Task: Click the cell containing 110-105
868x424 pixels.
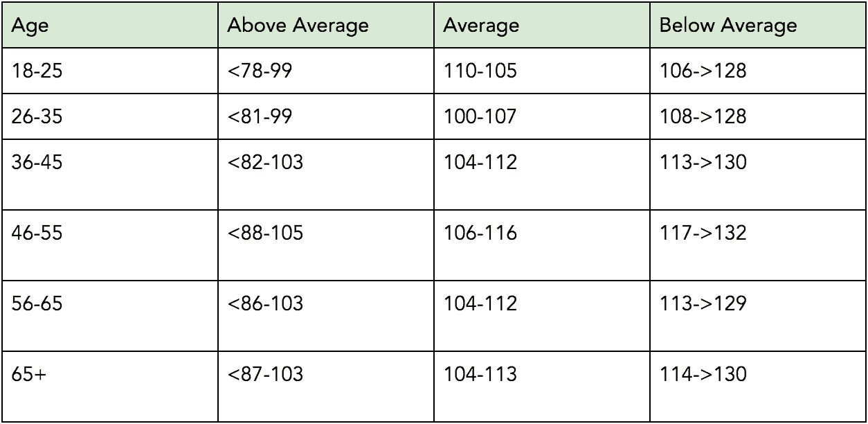Action: click(x=541, y=71)
